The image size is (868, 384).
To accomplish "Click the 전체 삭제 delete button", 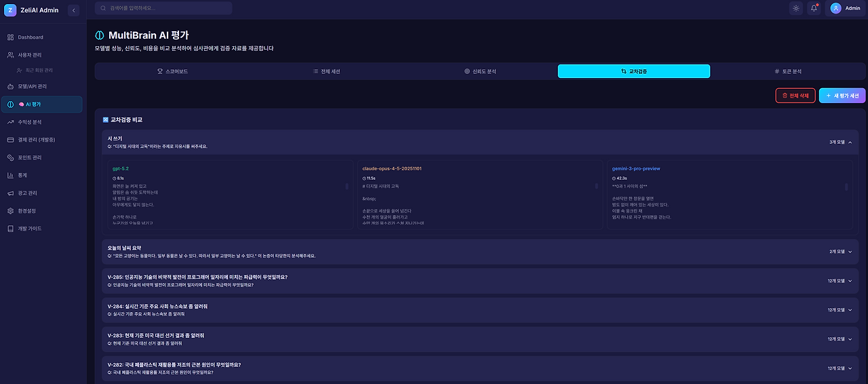I will coord(795,96).
